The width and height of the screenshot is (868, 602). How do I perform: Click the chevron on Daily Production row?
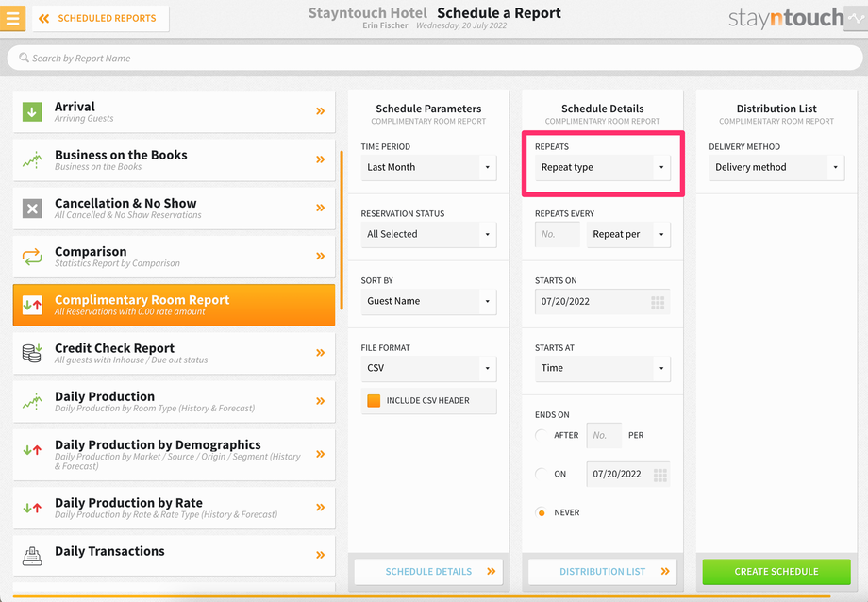click(x=321, y=401)
